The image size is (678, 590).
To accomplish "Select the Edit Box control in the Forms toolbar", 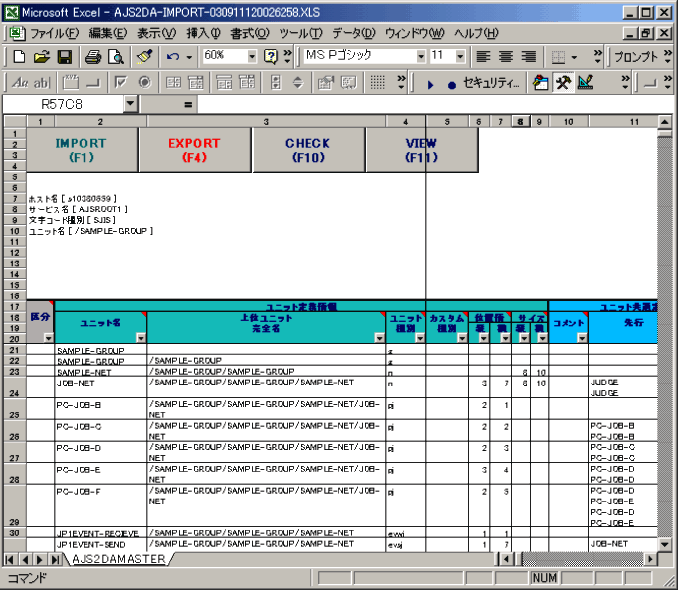I will (42, 82).
